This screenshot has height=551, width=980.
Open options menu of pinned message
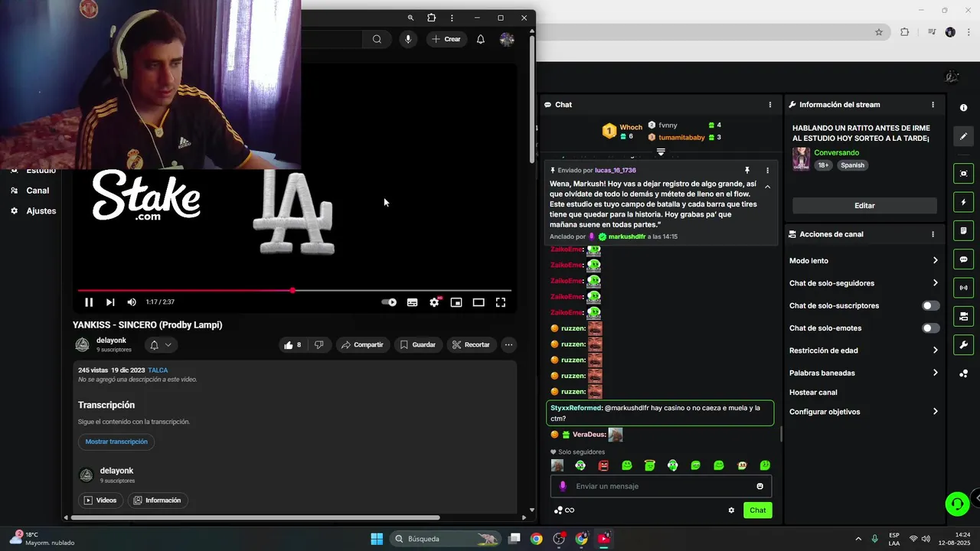click(x=767, y=171)
